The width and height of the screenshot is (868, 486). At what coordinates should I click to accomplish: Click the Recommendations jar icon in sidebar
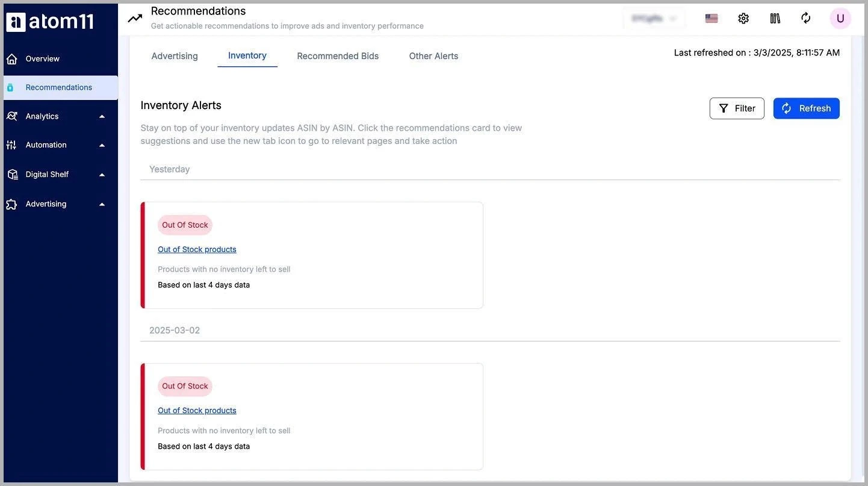(11, 87)
